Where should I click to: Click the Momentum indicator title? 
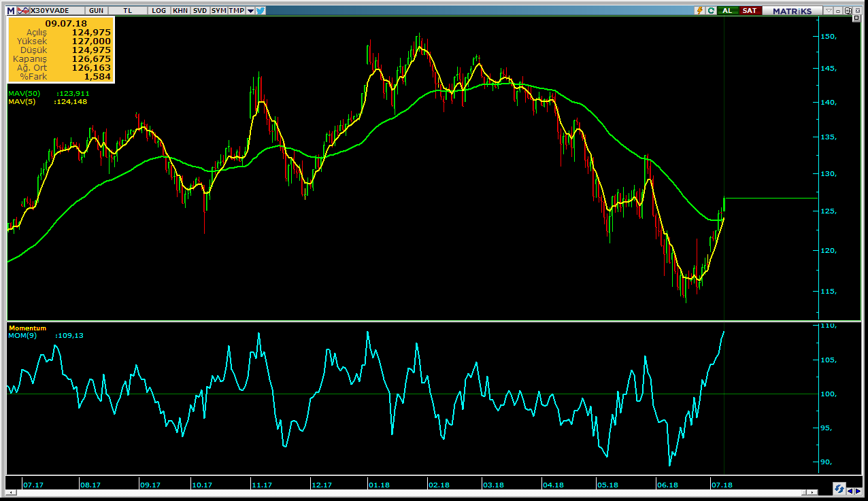click(x=27, y=328)
